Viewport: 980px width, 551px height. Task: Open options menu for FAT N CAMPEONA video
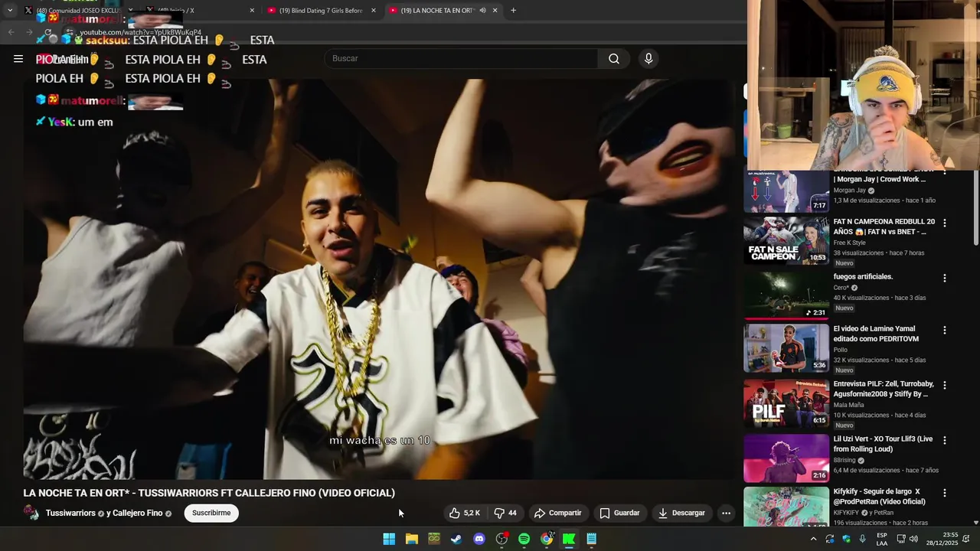(x=944, y=223)
